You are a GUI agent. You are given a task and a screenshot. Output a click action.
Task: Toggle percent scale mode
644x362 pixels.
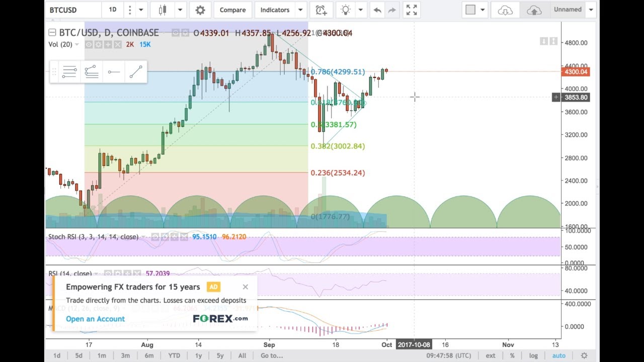(x=512, y=355)
